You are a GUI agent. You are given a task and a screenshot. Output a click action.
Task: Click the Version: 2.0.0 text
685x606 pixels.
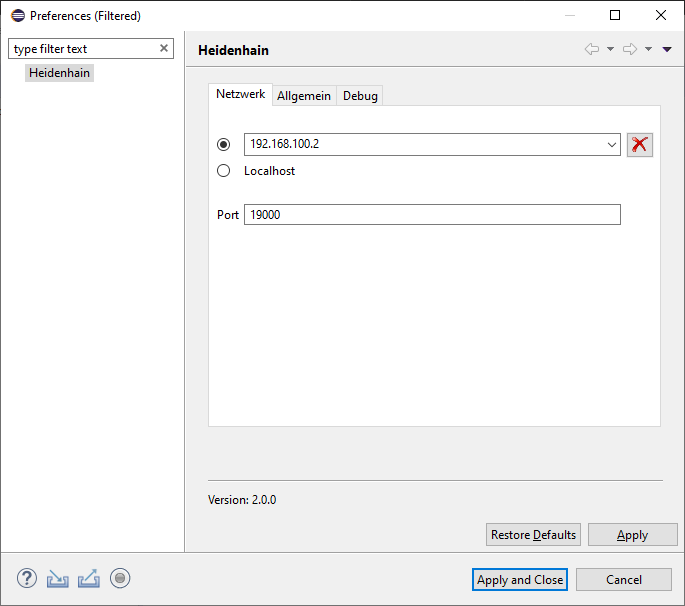coord(242,500)
